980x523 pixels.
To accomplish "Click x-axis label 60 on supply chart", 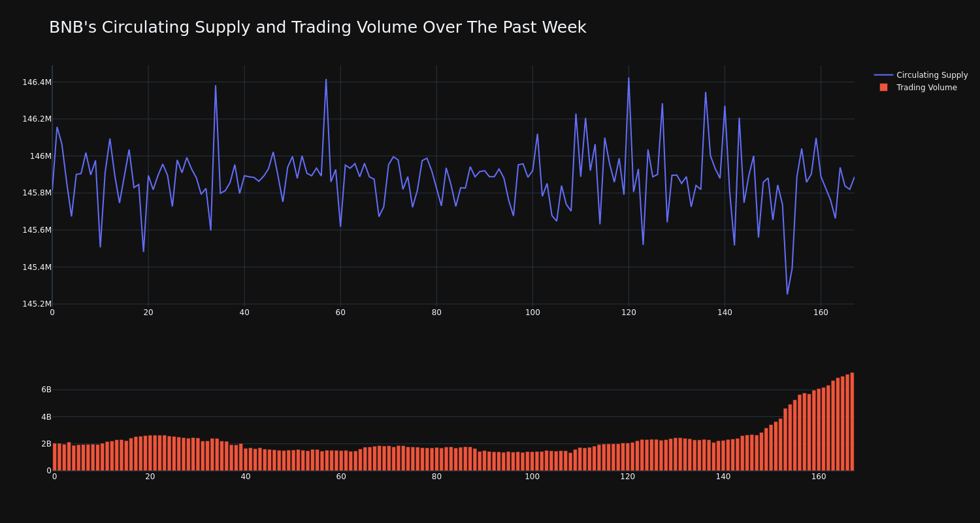I will coord(340,312).
